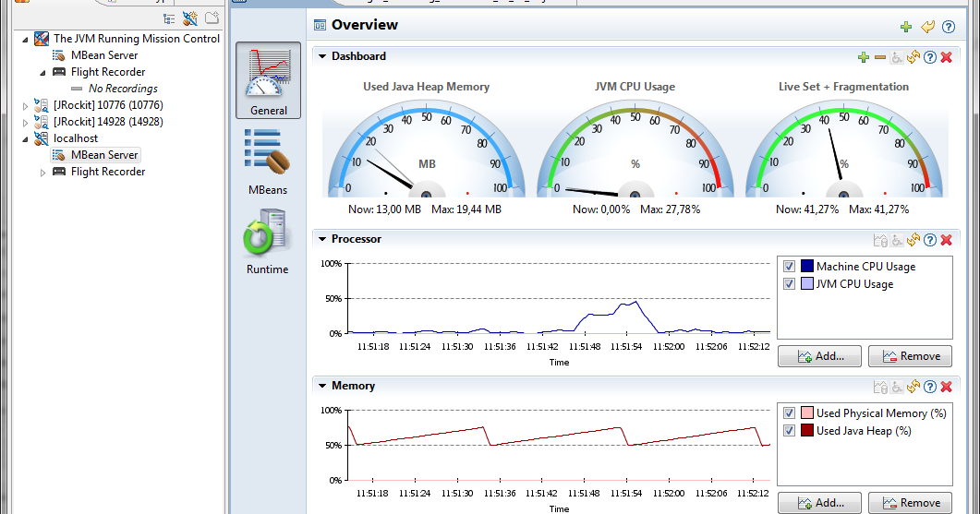The image size is (980, 514).
Task: Click Add button in Processor section
Action: tap(819, 356)
